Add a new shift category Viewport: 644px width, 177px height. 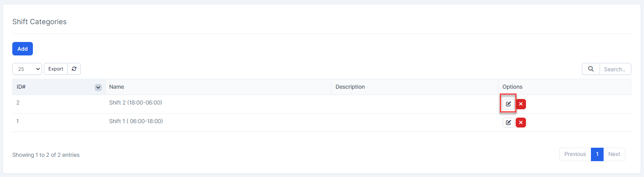[x=23, y=49]
